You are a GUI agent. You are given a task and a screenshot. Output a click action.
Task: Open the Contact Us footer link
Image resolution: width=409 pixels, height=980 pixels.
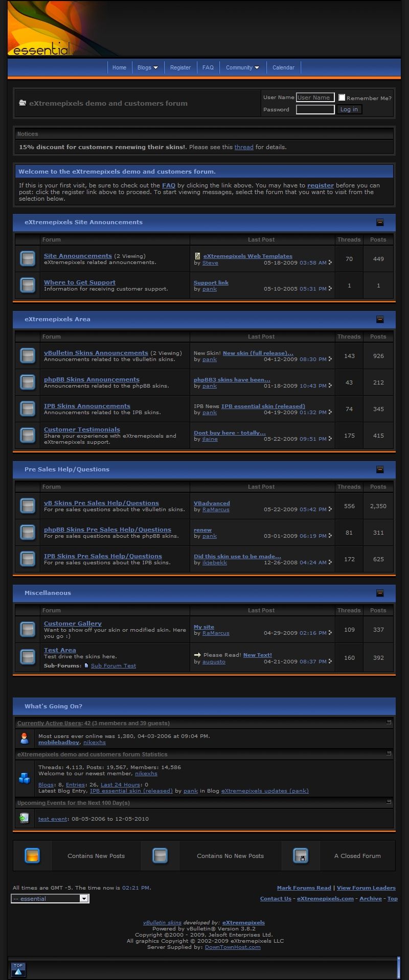276,898
